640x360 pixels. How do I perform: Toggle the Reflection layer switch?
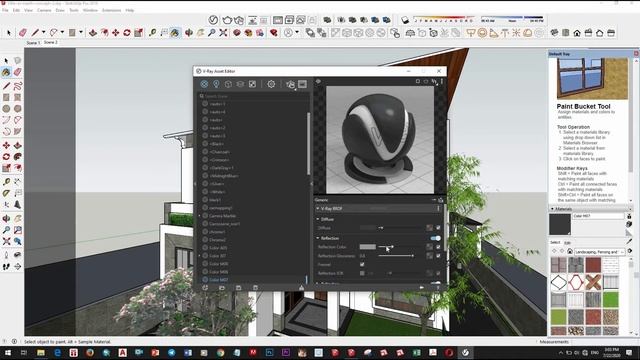click(436, 238)
